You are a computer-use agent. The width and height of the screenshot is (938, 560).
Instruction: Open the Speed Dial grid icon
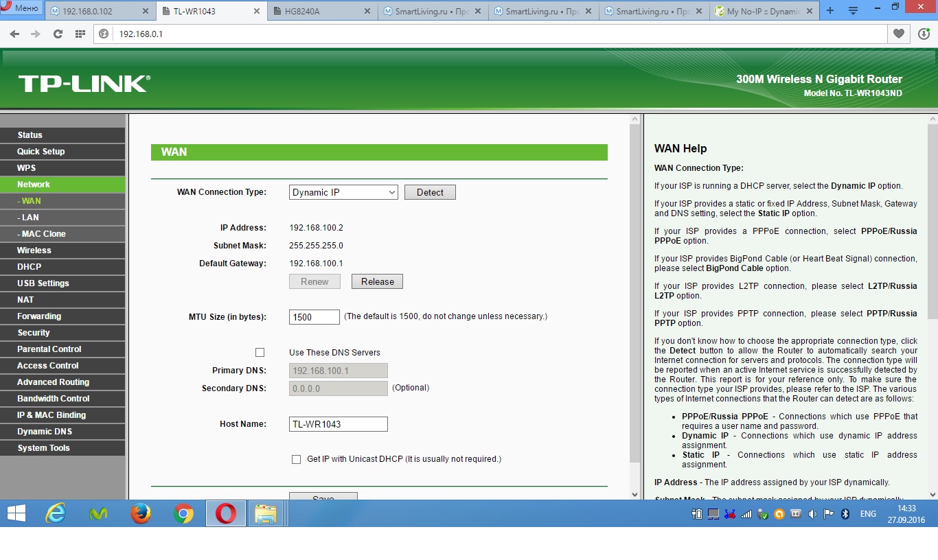[80, 34]
